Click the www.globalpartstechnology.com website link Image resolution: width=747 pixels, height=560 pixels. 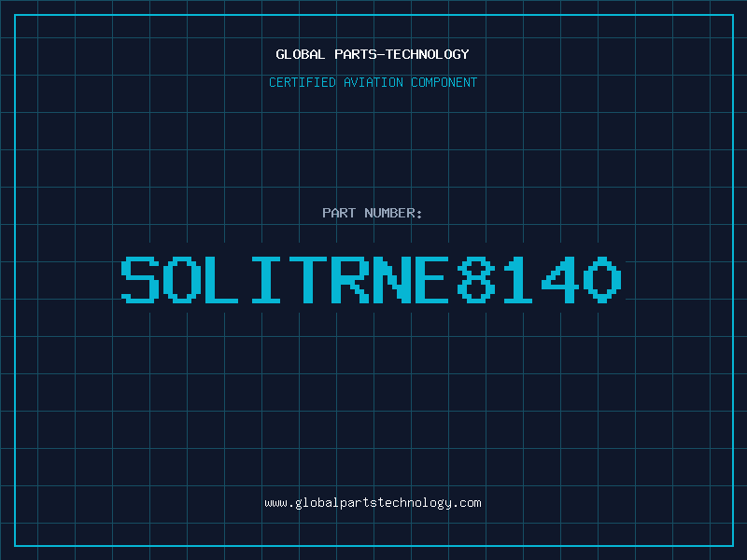[x=373, y=503]
